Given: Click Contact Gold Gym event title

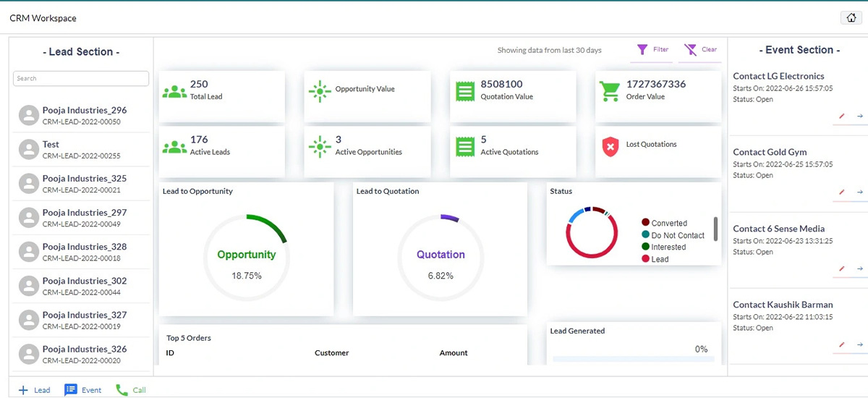Looking at the screenshot, I should [770, 152].
